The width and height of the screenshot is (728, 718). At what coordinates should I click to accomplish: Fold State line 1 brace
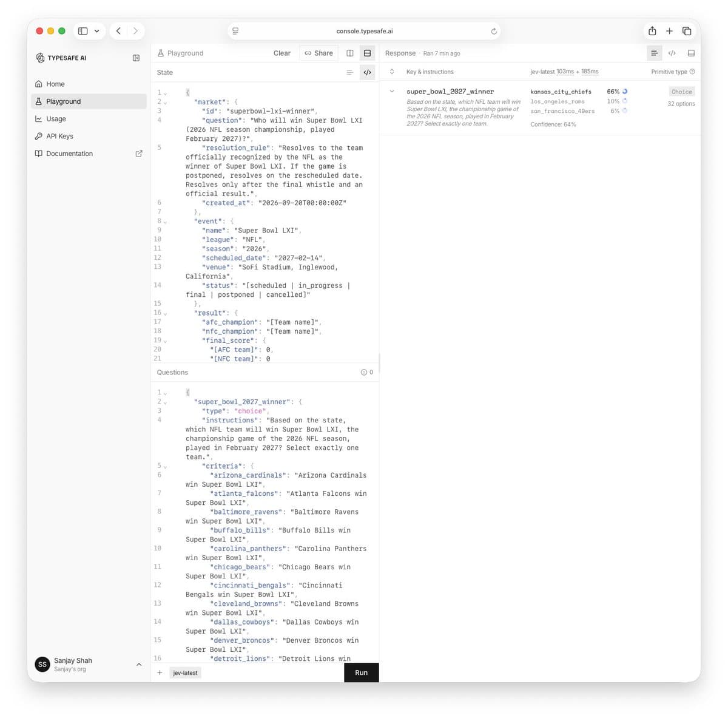point(165,93)
